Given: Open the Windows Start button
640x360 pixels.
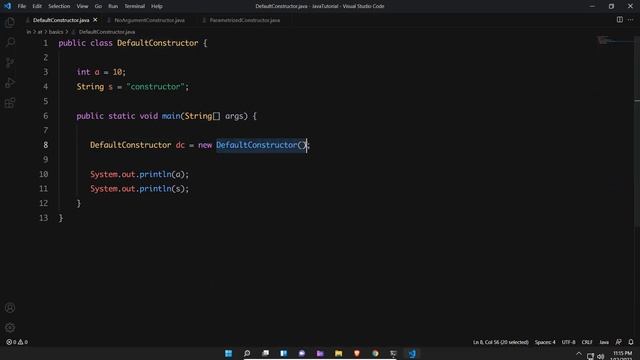Looking at the screenshot, I should (229, 353).
